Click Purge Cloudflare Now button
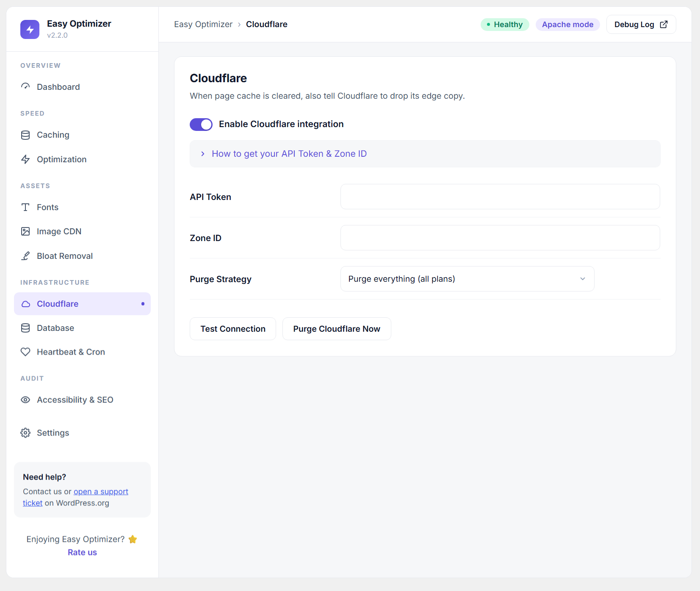This screenshot has width=700, height=591. [x=337, y=329]
